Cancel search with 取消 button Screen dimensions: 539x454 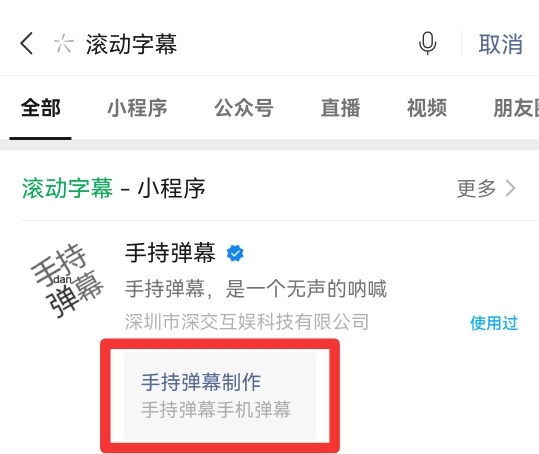tap(500, 44)
